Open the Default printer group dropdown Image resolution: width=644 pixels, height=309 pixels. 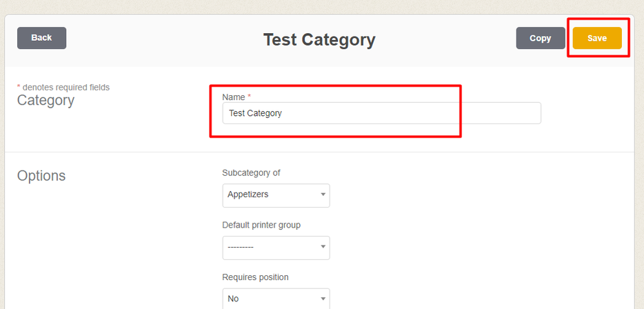pyautogui.click(x=276, y=248)
